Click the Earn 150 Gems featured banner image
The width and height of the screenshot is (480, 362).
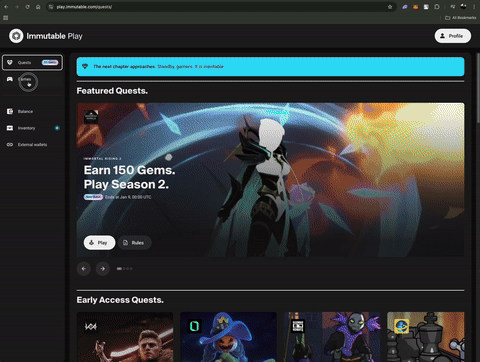coord(270,180)
